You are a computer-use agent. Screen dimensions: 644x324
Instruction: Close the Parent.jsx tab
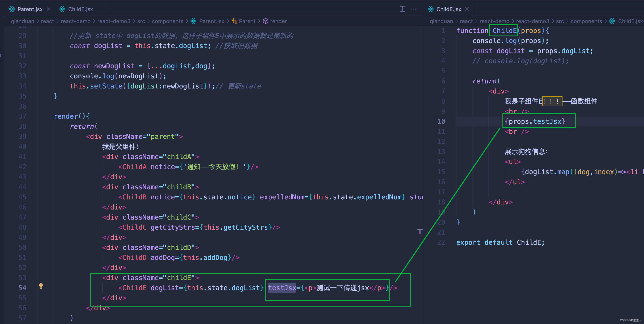[49, 9]
